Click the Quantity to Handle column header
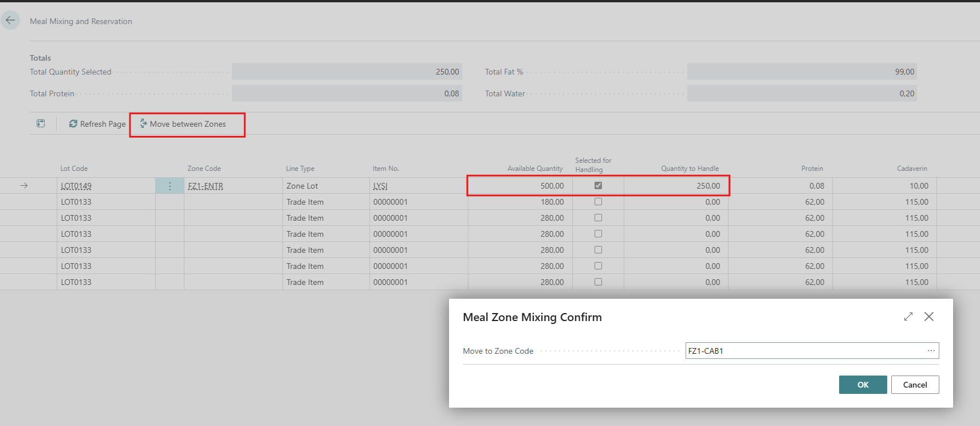The width and height of the screenshot is (980, 426). pyautogui.click(x=690, y=169)
